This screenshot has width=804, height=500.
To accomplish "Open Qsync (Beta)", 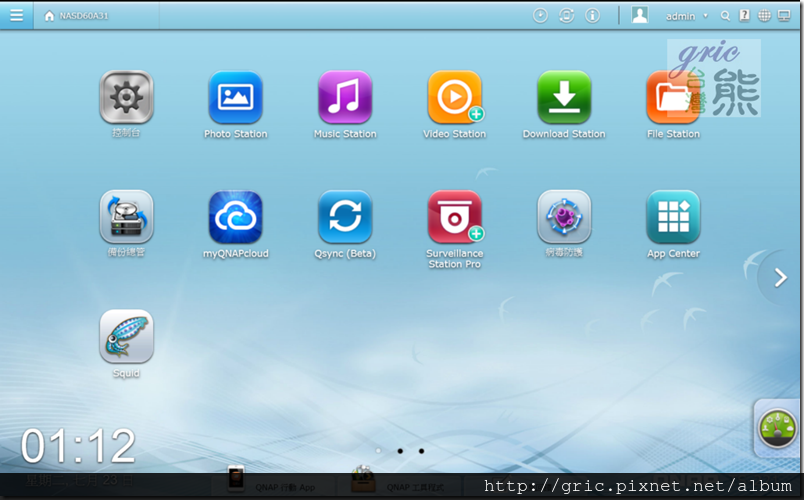I will [345, 216].
